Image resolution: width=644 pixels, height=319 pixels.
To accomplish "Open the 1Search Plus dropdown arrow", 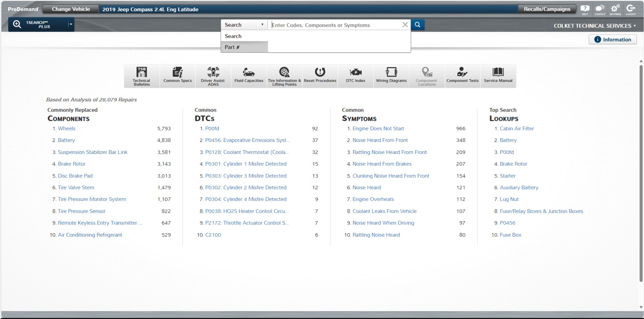I will pyautogui.click(x=70, y=24).
